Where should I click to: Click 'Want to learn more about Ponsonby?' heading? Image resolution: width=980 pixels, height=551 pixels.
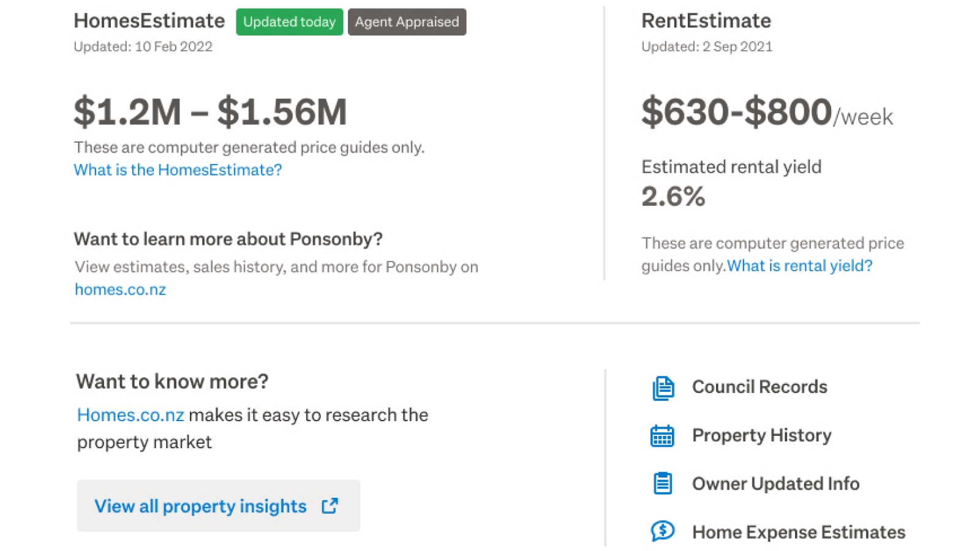[228, 239]
